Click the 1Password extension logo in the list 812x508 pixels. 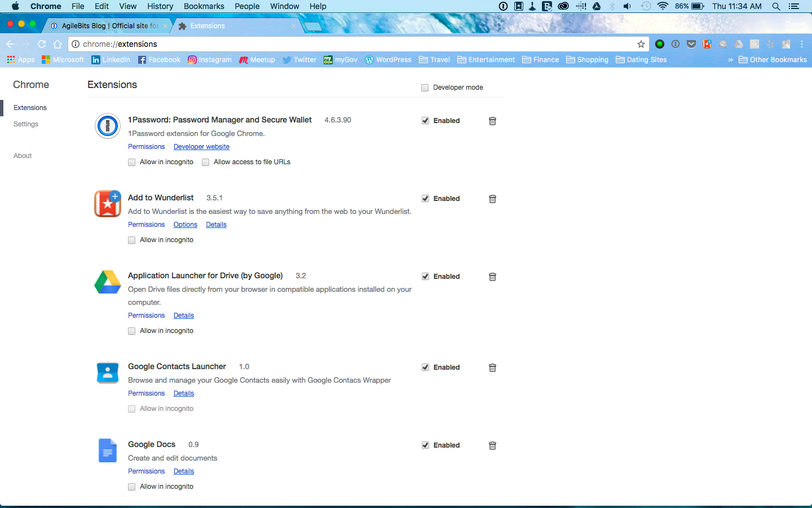[x=107, y=126]
